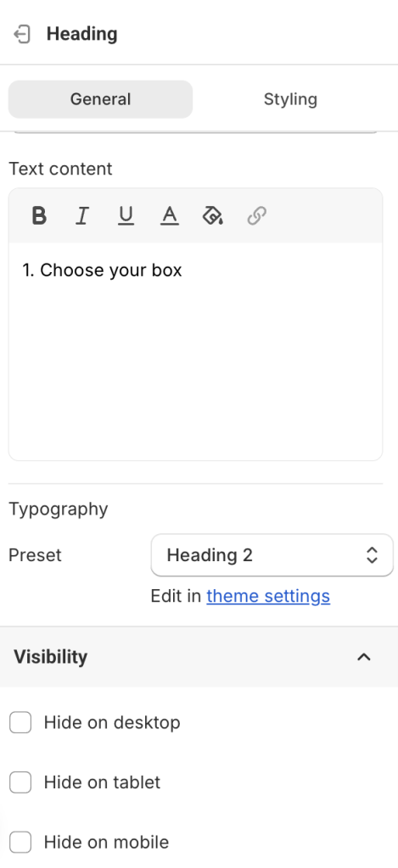Image resolution: width=398 pixels, height=868 pixels.
Task: Open the Heading 2 preset dropdown
Action: pyautogui.click(x=272, y=554)
